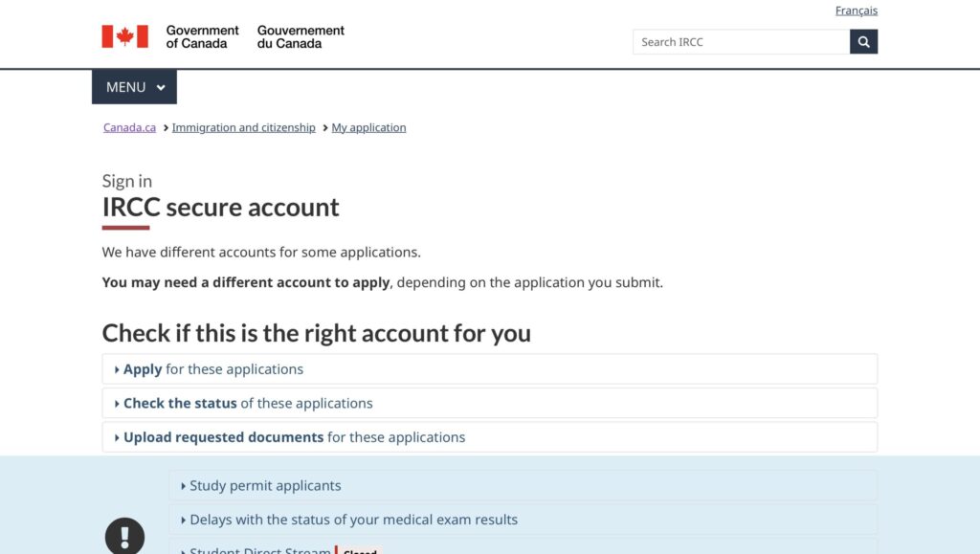This screenshot has width=980, height=554.
Task: Click the exclamation alert icon
Action: 125,536
